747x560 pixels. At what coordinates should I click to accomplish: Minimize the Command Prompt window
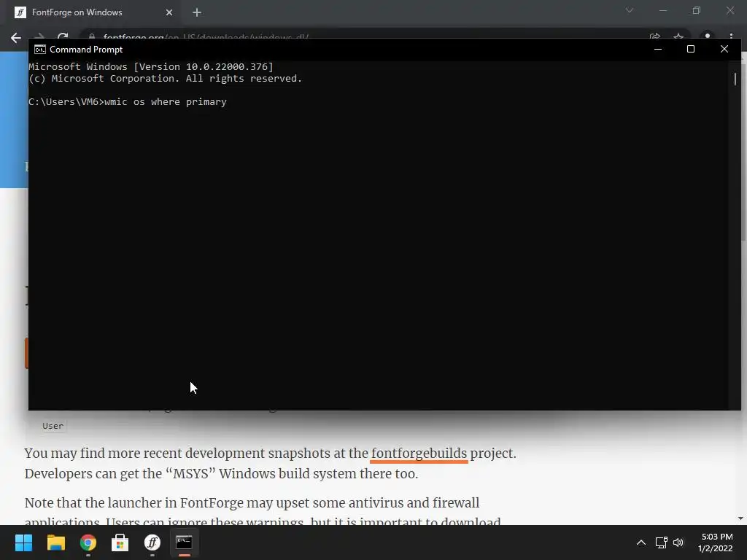click(658, 49)
